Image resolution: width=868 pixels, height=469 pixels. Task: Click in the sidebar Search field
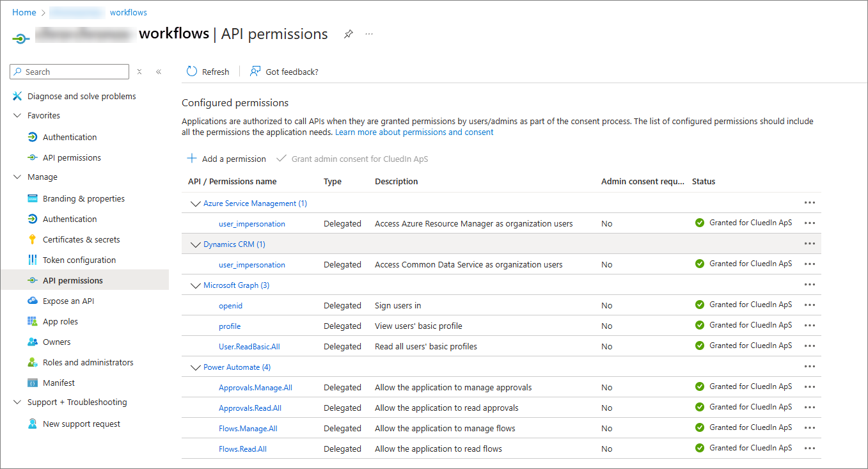point(70,72)
